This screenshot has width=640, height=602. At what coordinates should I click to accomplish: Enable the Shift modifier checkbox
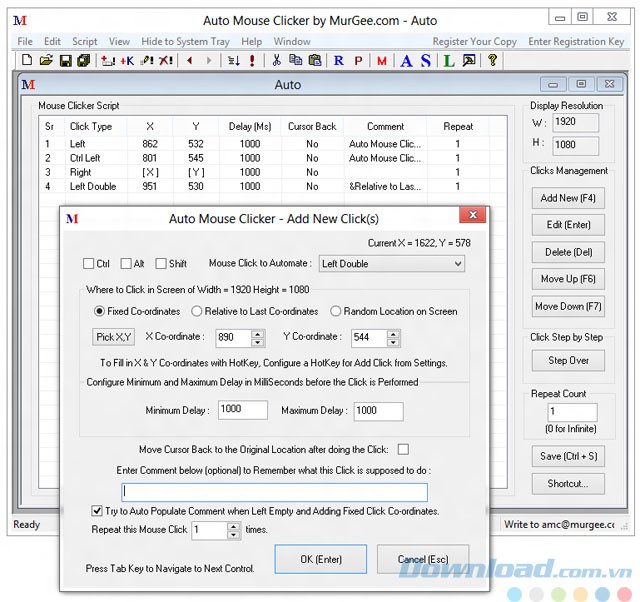161,263
